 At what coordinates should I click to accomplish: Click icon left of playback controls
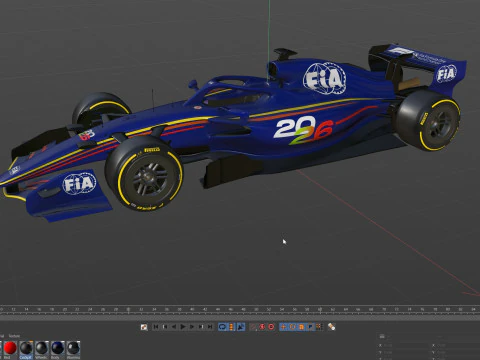tap(144, 327)
